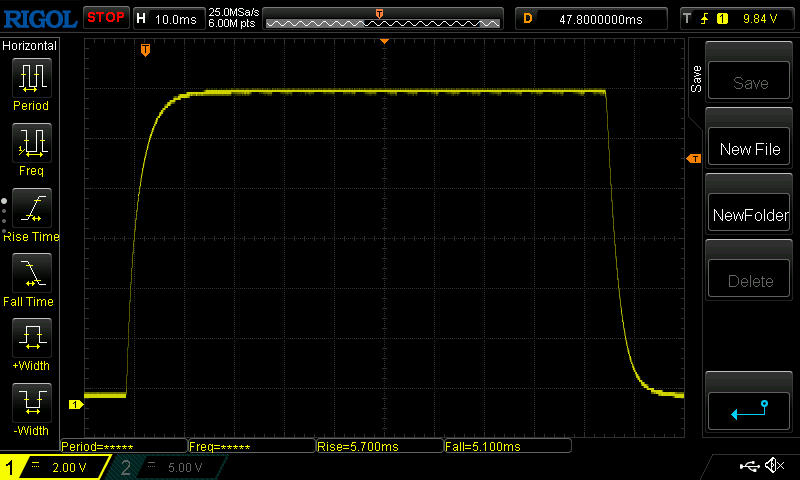Click the trigger level 9.84 V readout
800x480 pixels.
(x=760, y=19)
